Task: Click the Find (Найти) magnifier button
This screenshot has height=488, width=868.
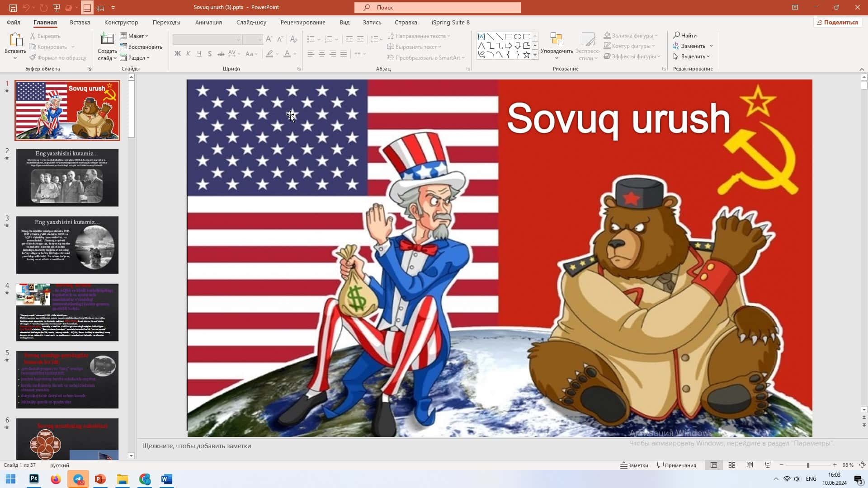Action: 684,35
